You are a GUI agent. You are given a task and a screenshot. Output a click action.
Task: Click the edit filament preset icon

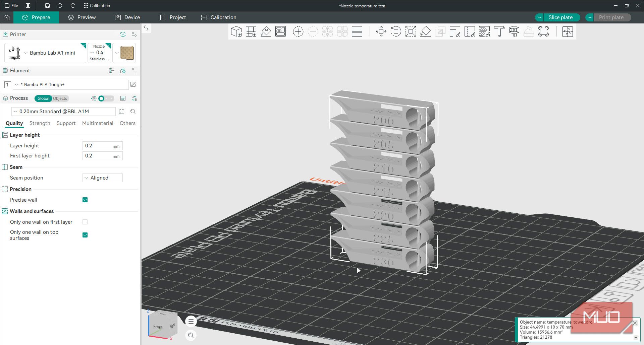133,84
